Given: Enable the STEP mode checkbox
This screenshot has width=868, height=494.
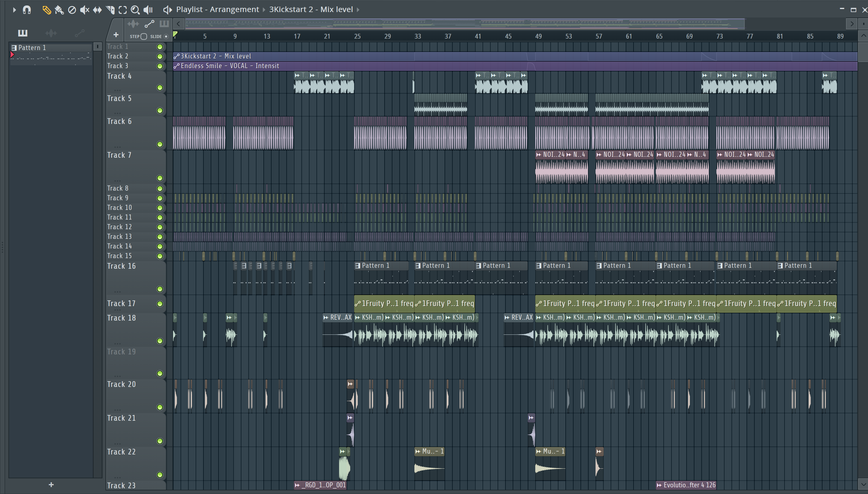Looking at the screenshot, I should [144, 36].
